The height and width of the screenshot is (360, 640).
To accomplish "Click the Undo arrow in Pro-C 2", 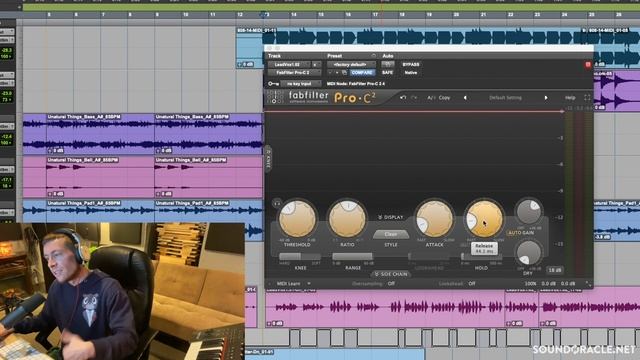I will [x=403, y=98].
